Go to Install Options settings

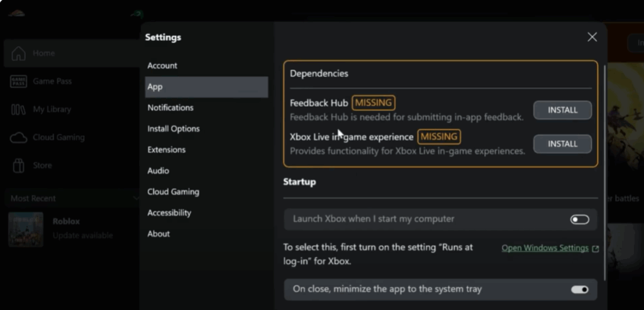[x=206, y=128]
